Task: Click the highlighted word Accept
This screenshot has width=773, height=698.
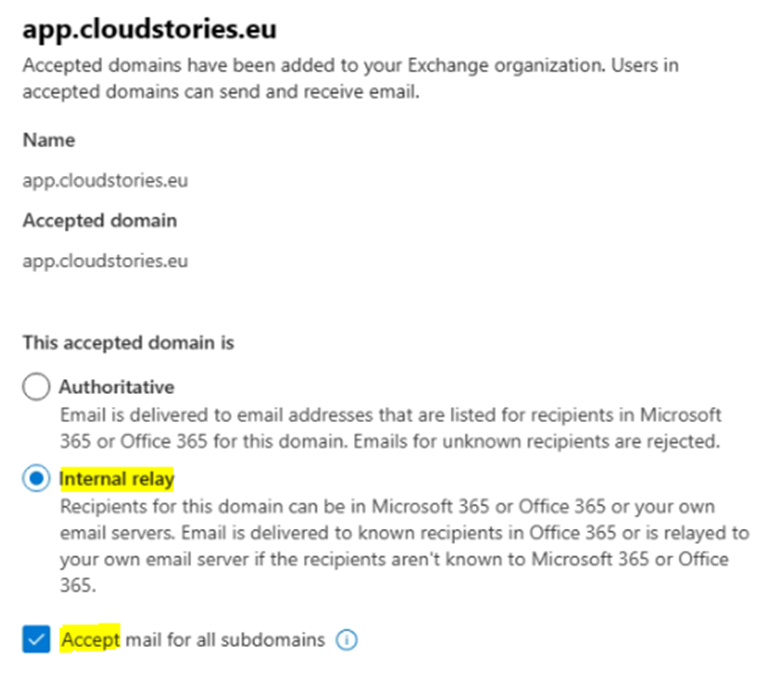Action: [x=90, y=639]
